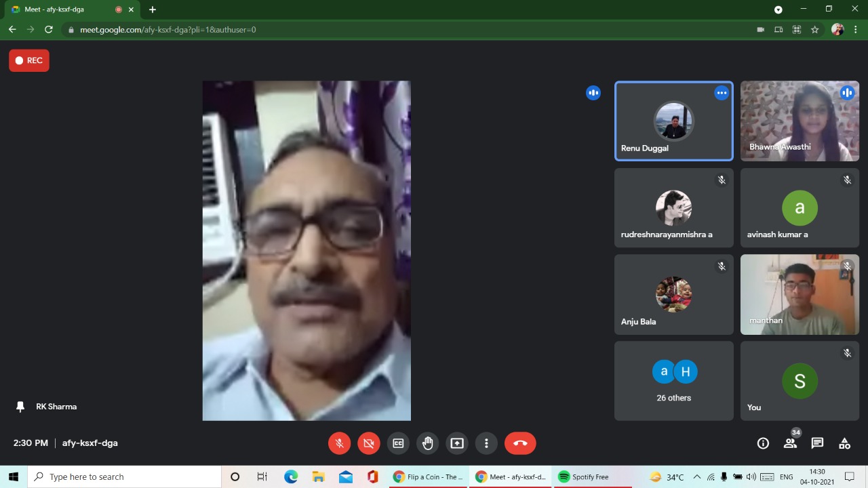The image size is (868, 488).
Task: Bookmark this page with the star icon
Action: coord(815,30)
